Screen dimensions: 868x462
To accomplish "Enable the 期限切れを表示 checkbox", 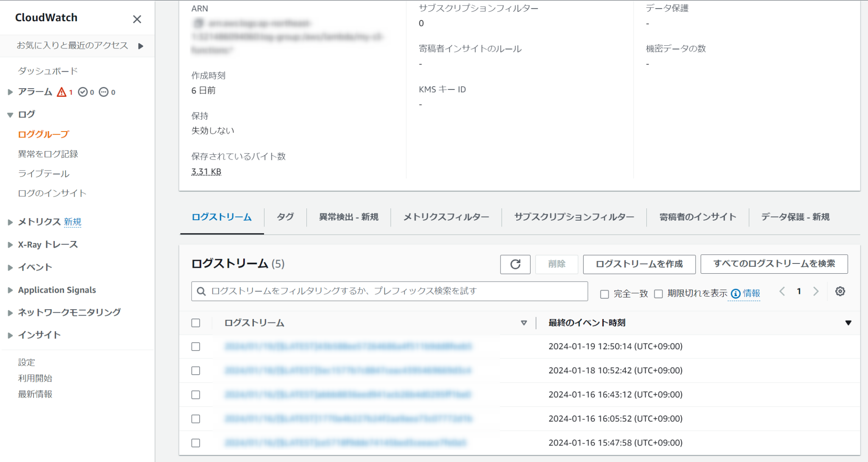I will (658, 294).
